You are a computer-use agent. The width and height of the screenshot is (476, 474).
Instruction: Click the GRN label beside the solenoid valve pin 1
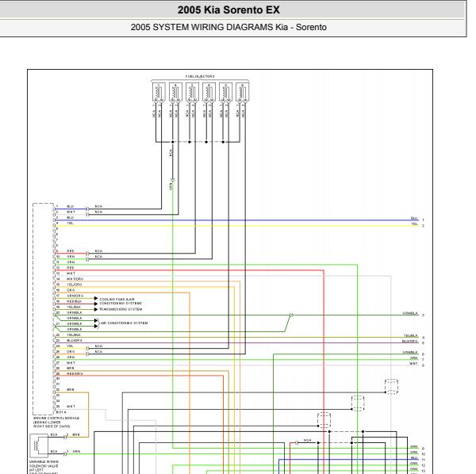pyautogui.click(x=76, y=452)
